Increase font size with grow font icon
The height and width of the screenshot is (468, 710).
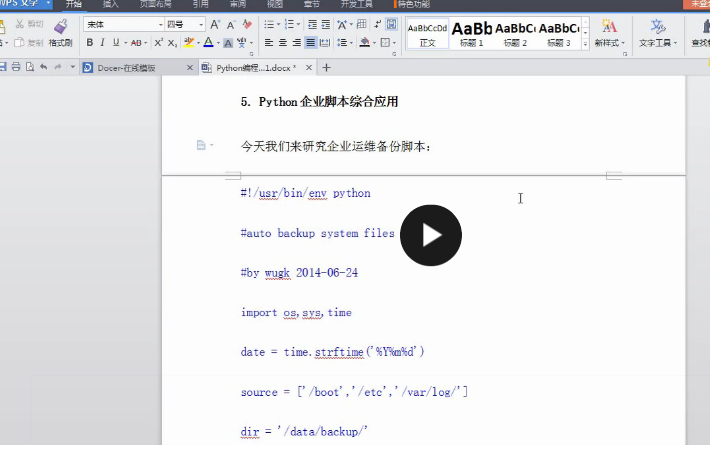[x=216, y=24]
